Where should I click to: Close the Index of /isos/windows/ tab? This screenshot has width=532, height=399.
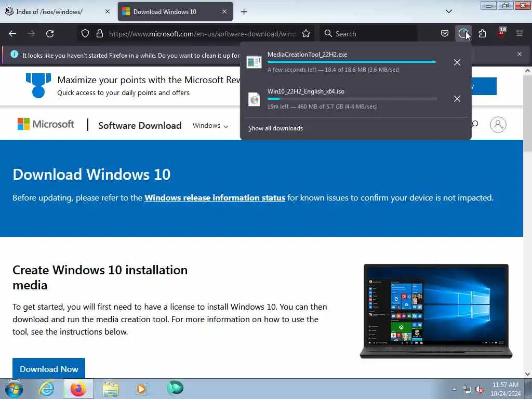click(108, 11)
